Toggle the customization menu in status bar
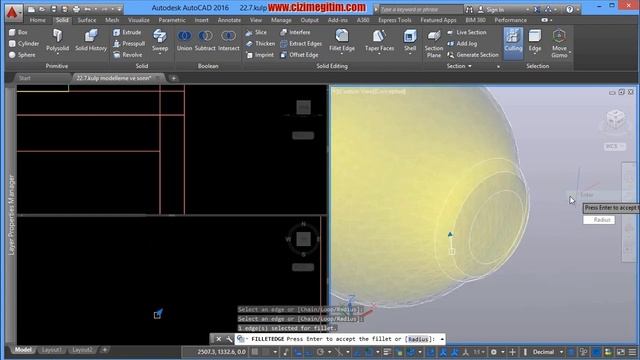Viewport: 640px width, 360px height. pyautogui.click(x=632, y=352)
